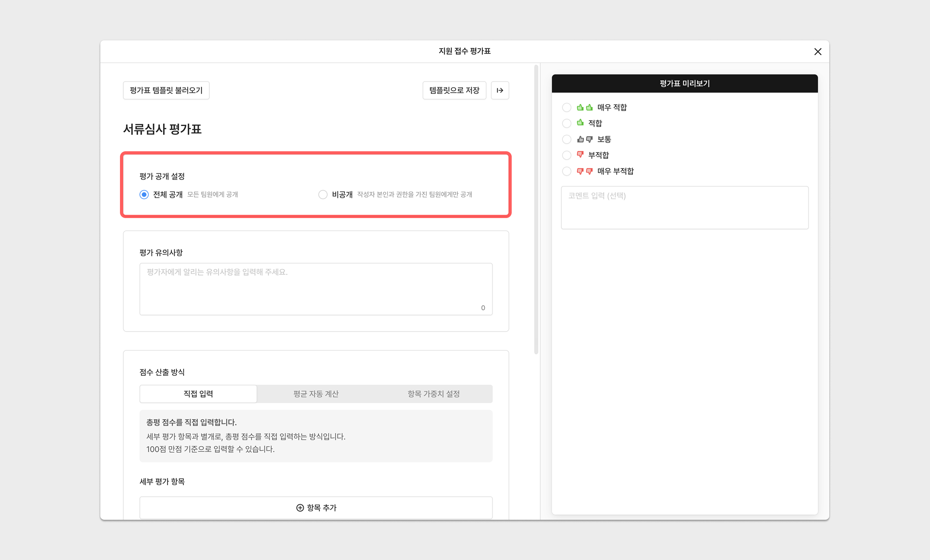Click the 평가 유의사항 text area
Viewport: 930px width, 560px height.
[x=316, y=289]
